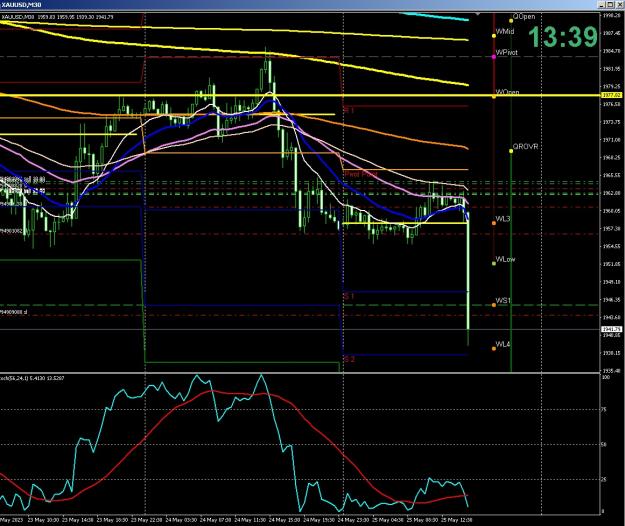Click the green 13:39 clock display
Image resolution: width=625 pixels, height=526 pixels.
pos(563,37)
